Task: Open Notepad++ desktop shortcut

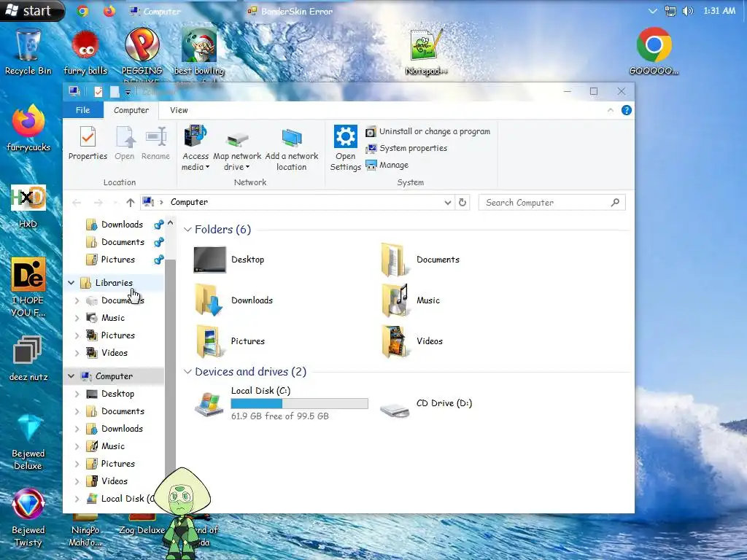Action: (426, 52)
